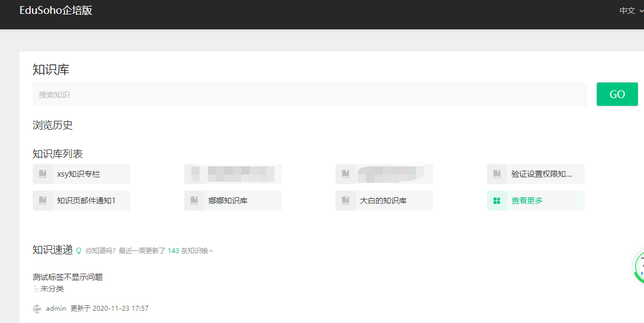644x323 pixels.
Task: Select the book icon of 娜娜知识库
Action: tap(194, 201)
